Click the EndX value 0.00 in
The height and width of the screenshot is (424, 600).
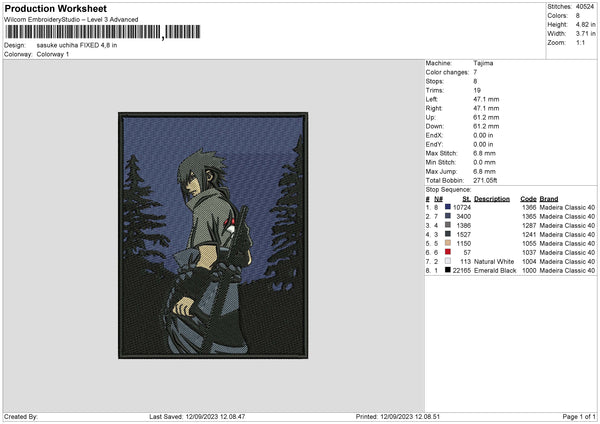(x=483, y=135)
